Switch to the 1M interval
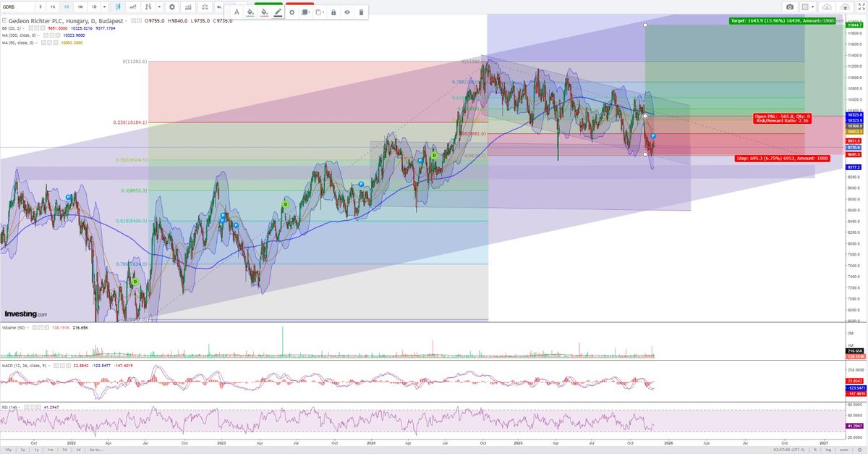 [x=80, y=7]
